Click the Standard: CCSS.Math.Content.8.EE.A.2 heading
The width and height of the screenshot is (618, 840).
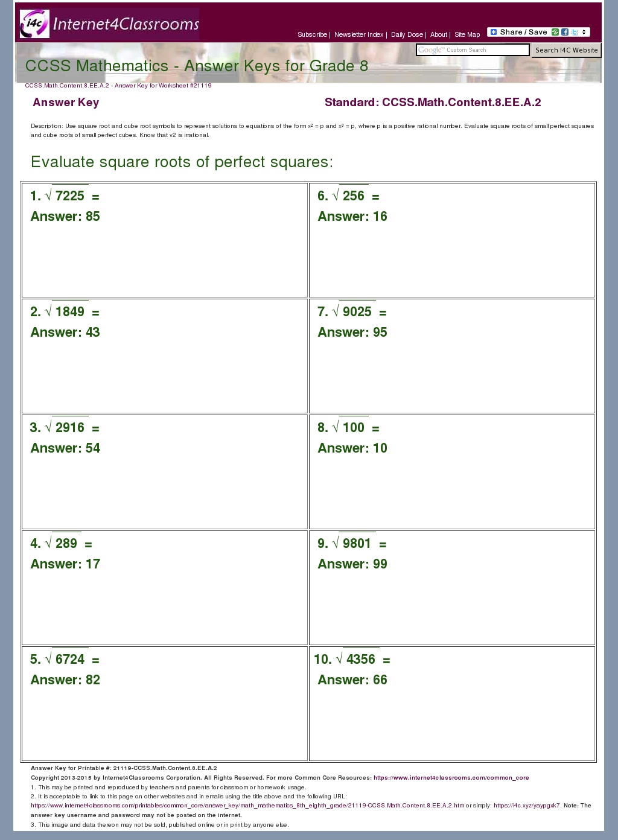pos(433,103)
